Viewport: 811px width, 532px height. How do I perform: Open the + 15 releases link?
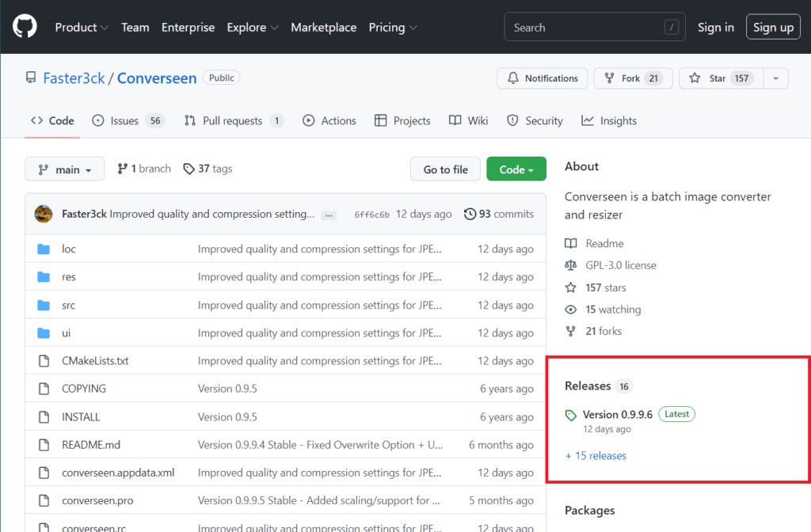pos(596,456)
